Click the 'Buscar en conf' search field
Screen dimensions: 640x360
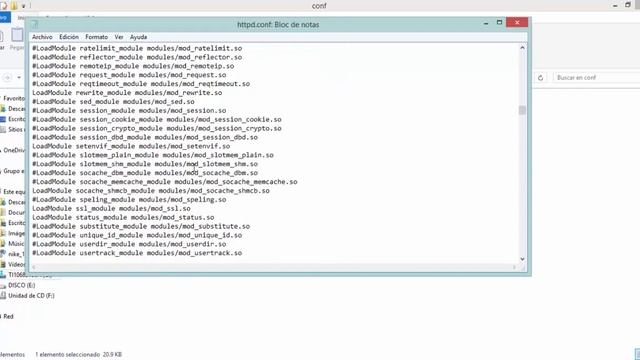(x=596, y=78)
